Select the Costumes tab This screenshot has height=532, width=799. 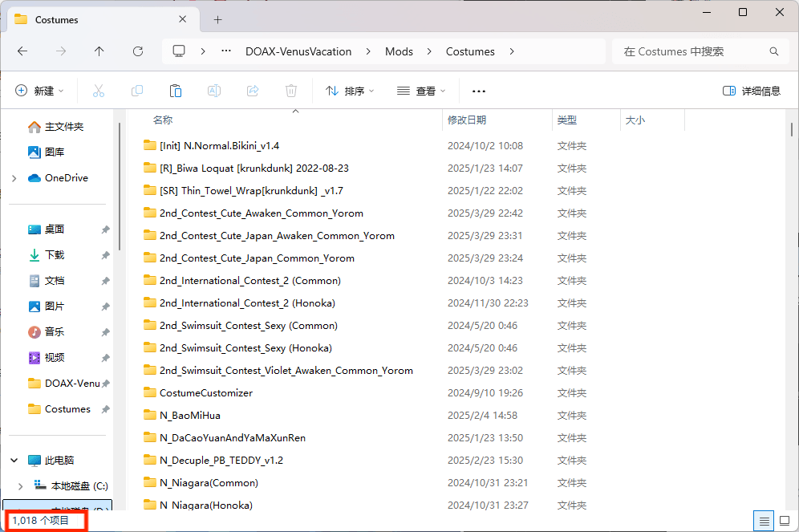click(x=102, y=20)
